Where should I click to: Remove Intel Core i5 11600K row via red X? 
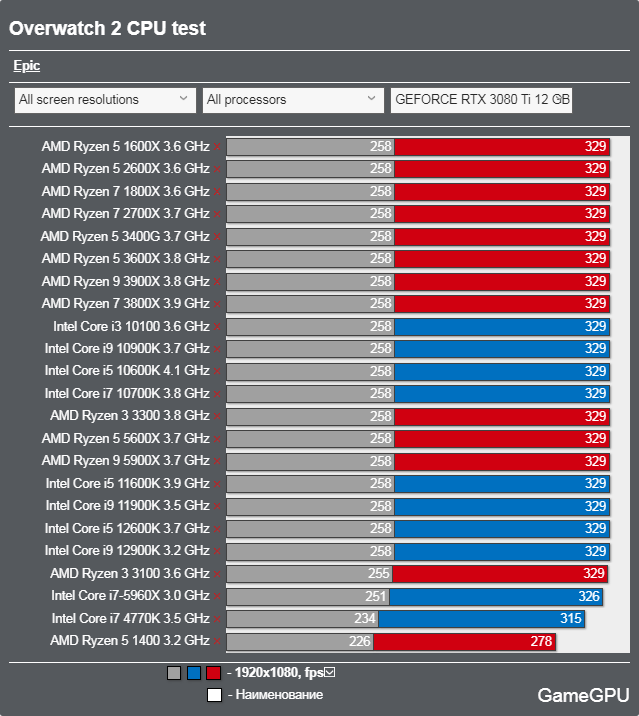click(217, 484)
